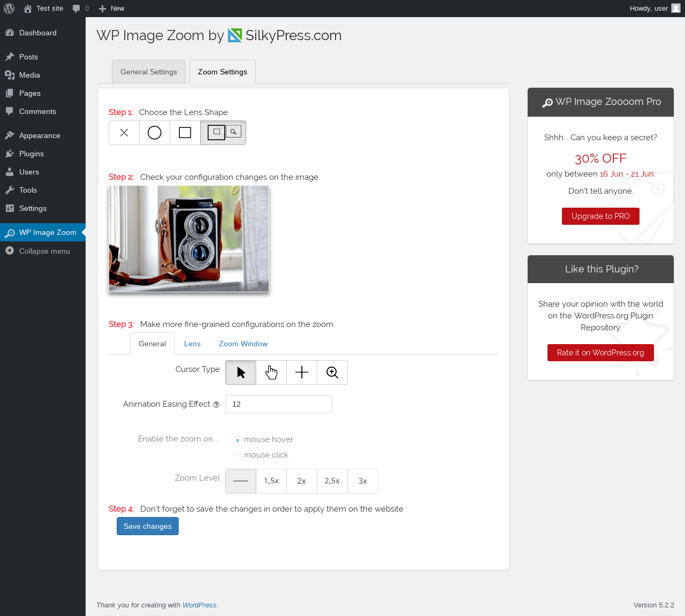
Task: Set zoom level to 2,5x
Action: coord(332,481)
